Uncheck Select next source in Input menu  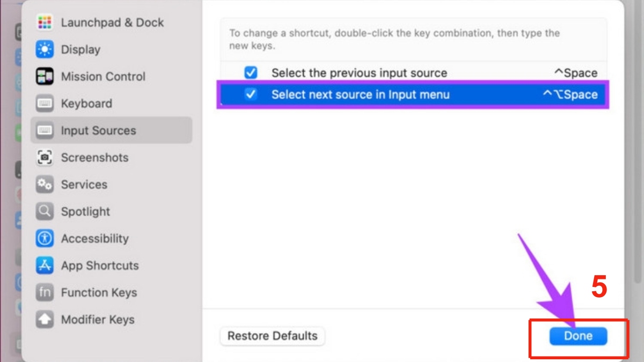(251, 94)
